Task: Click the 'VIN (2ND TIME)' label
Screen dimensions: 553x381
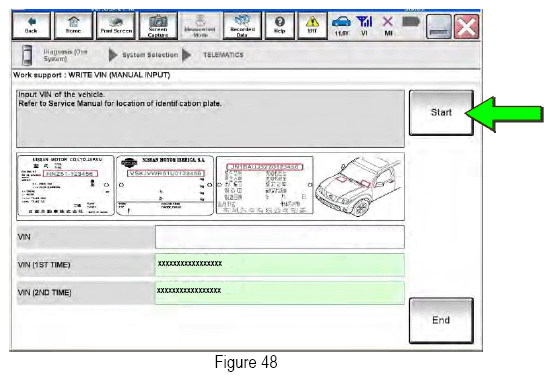Action: [44, 293]
